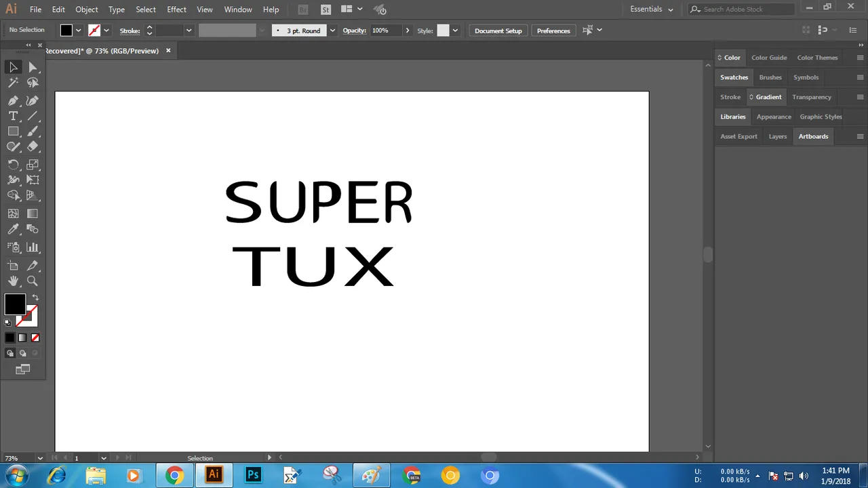The width and height of the screenshot is (868, 488).
Task: Click the black Fill swatch in toolbox
Action: (x=15, y=304)
